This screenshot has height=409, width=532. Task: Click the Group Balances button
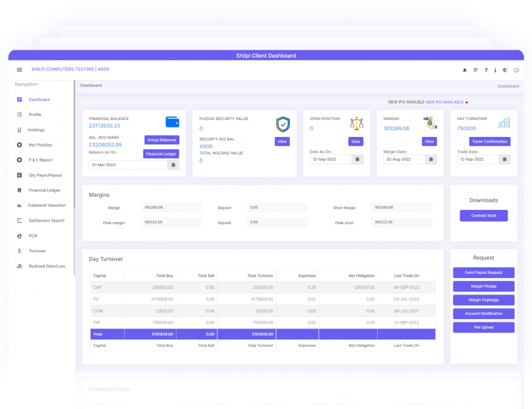coord(162,140)
